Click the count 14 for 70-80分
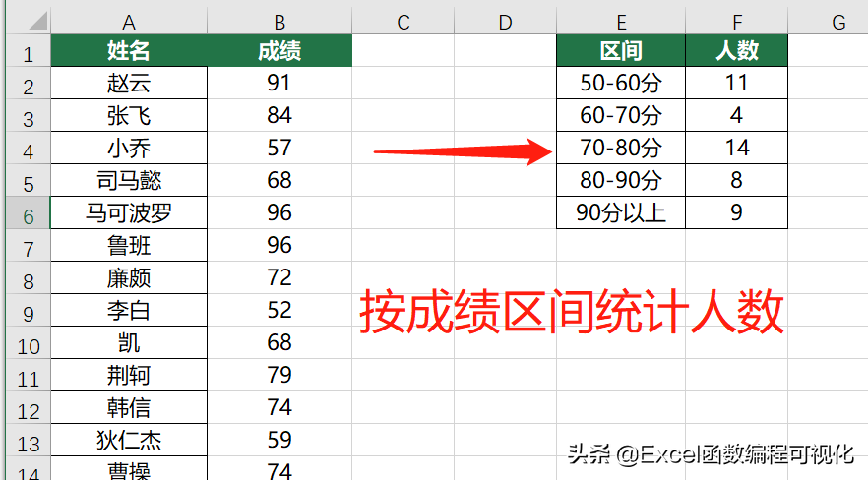This screenshot has height=480, width=868. 737,149
